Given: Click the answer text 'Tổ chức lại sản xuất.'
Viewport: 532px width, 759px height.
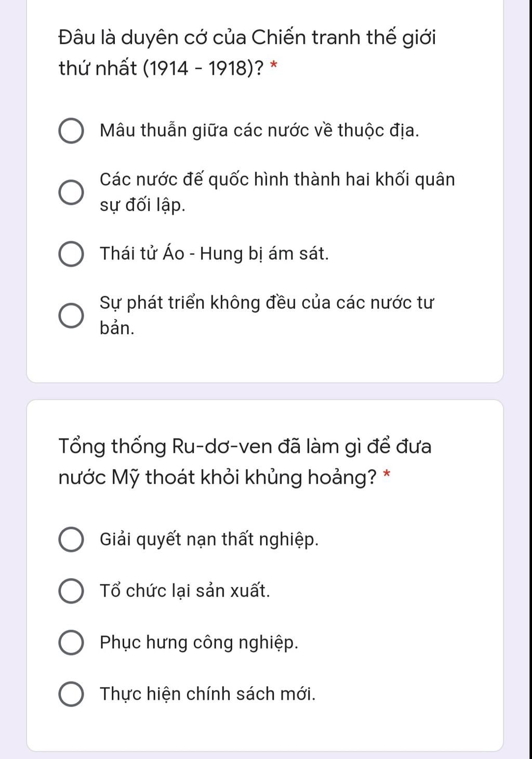Looking at the screenshot, I should (x=185, y=591).
